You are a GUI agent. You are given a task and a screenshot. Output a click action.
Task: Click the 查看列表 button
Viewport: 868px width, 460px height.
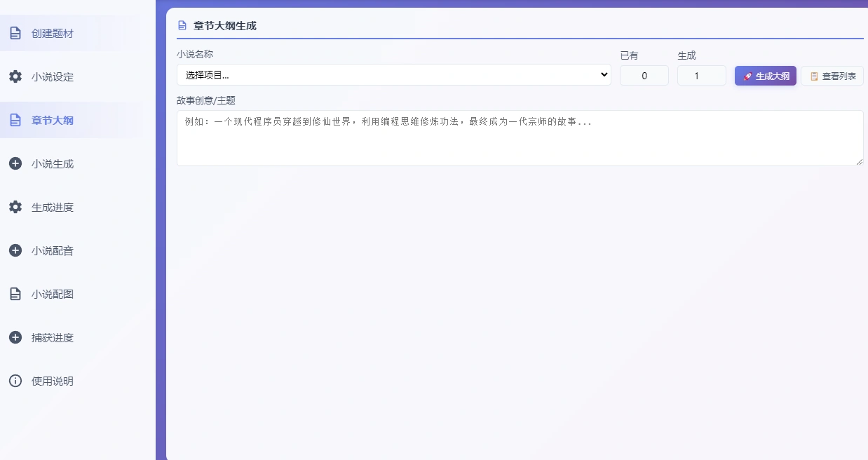832,76
